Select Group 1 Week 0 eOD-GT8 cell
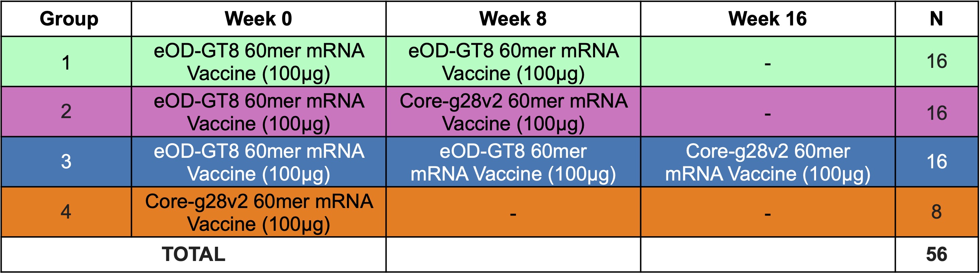The width and height of the screenshot is (980, 280). tap(259, 62)
